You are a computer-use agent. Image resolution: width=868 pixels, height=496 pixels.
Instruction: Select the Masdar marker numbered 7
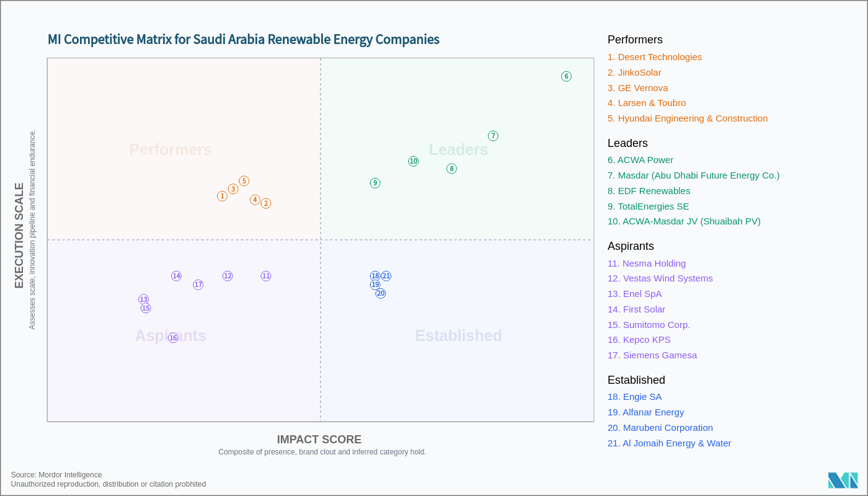pyautogui.click(x=493, y=136)
